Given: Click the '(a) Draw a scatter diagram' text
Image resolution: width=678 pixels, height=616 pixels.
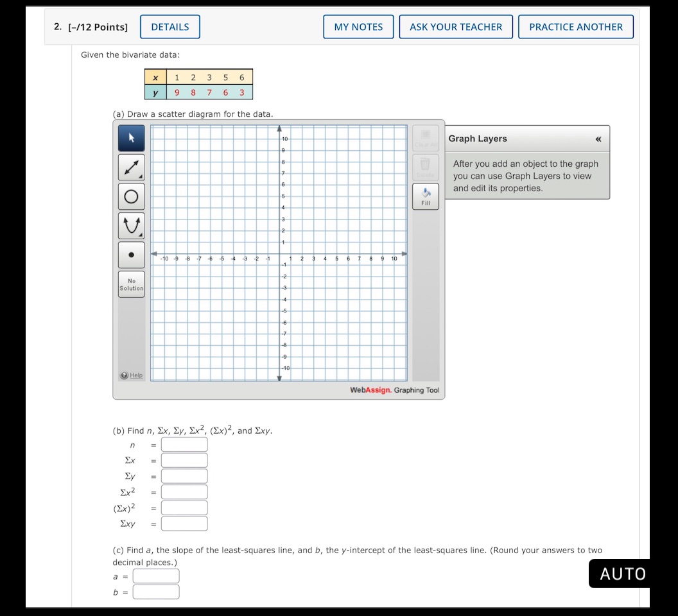Looking at the screenshot, I should pyautogui.click(x=193, y=114).
